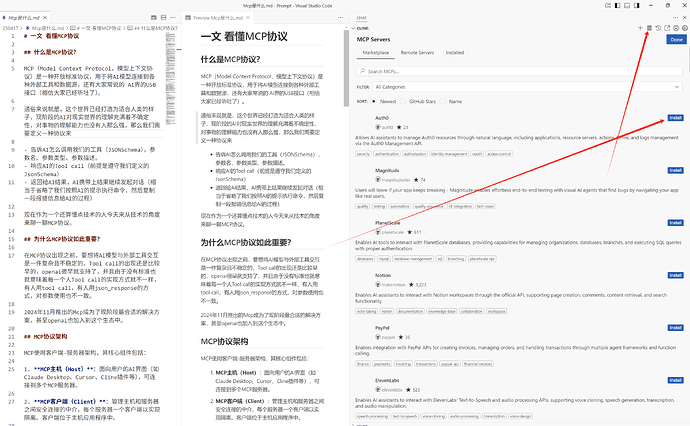
Task: Activate the Mcp是什么.md editor tab
Action: (x=24, y=18)
